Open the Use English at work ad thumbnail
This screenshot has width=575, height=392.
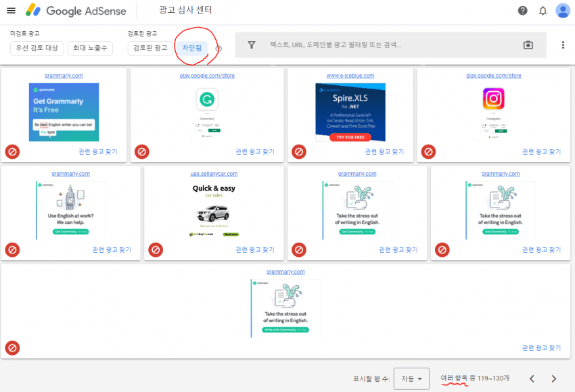71,210
